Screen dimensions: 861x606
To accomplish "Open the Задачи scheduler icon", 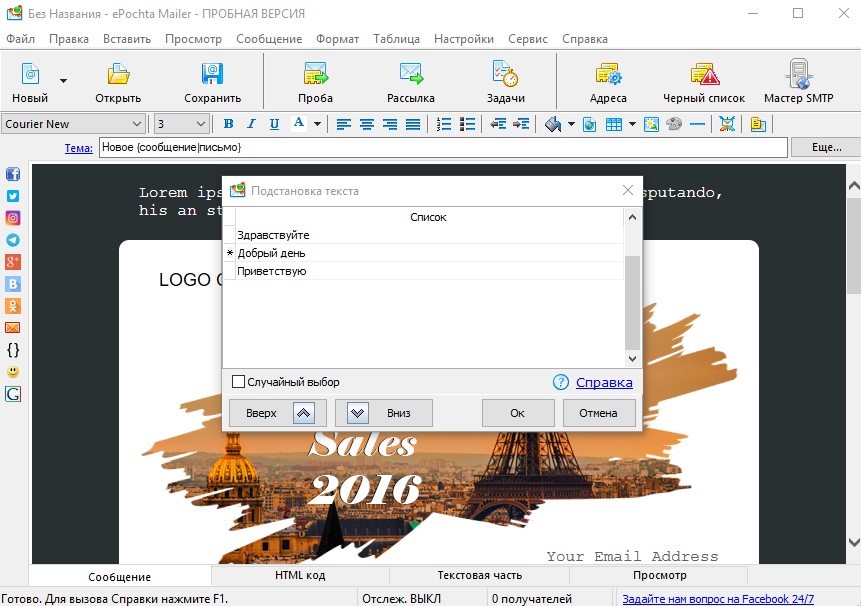I will pos(505,74).
